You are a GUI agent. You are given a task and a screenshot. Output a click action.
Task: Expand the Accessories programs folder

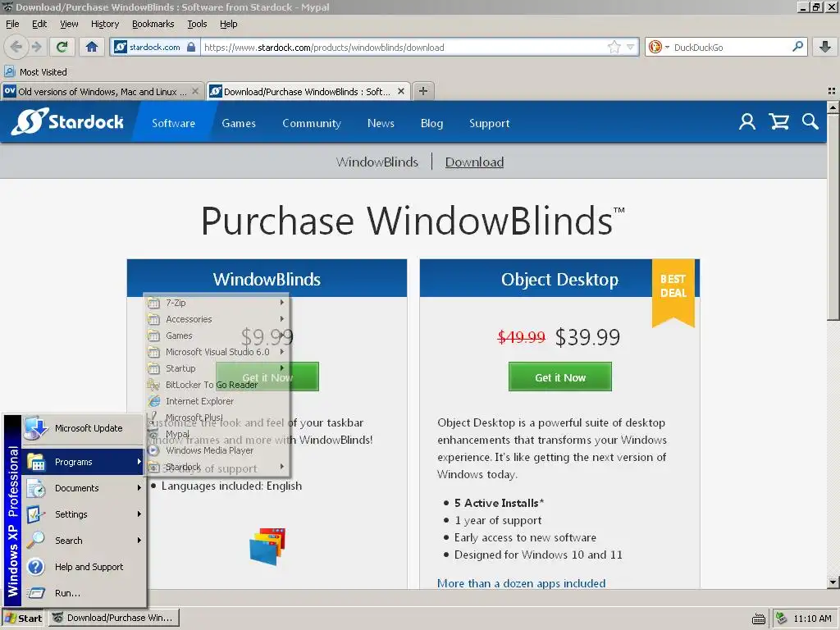coord(217,319)
